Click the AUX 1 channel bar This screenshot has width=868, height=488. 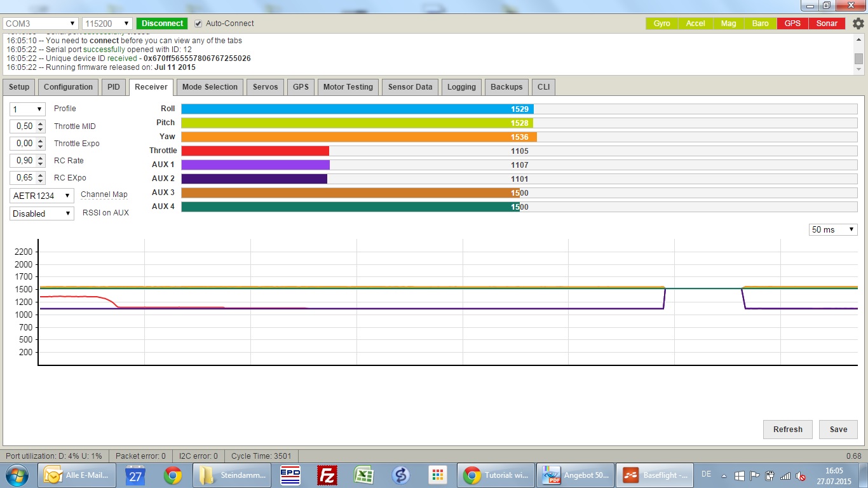[519, 165]
